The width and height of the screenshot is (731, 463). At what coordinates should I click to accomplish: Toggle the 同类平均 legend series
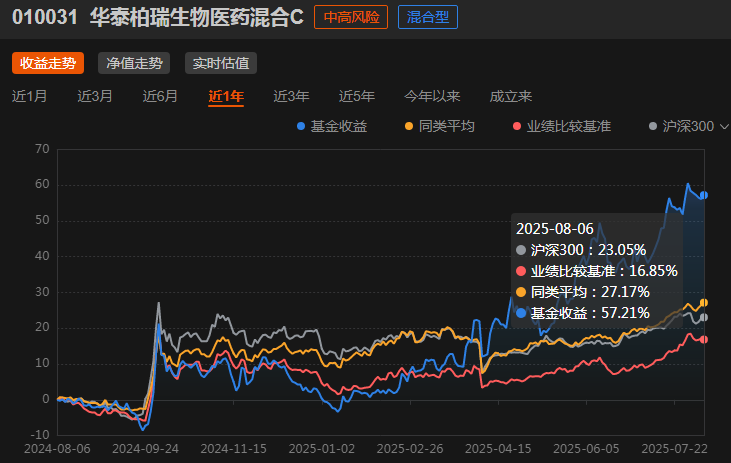click(440, 126)
